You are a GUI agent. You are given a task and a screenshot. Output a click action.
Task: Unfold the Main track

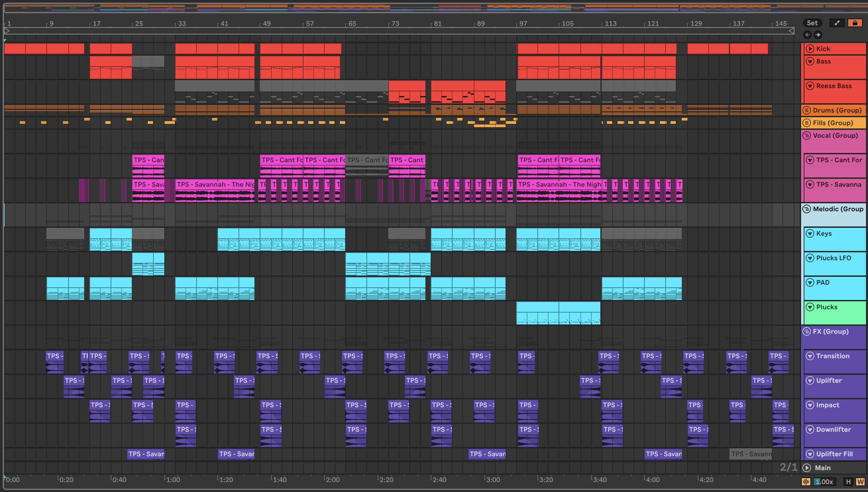pos(807,468)
